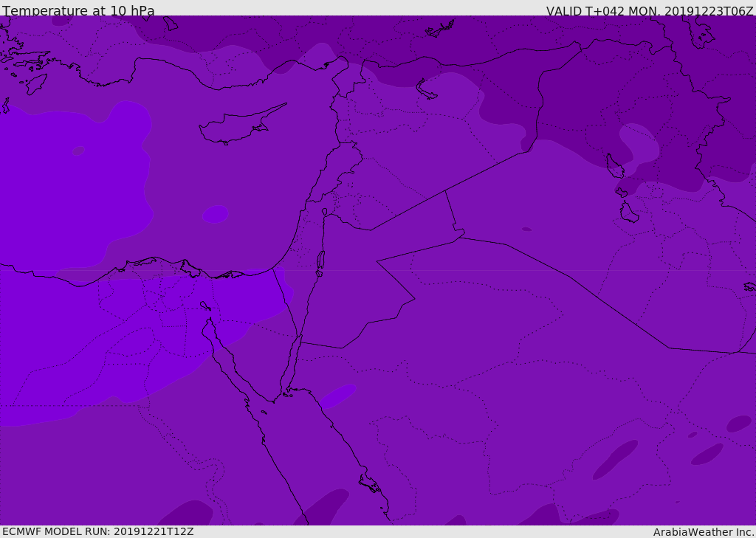756x538 pixels.
Task: Click the 'VALID T+042 MON. 20191223T06Z' label
Action: 649,10
